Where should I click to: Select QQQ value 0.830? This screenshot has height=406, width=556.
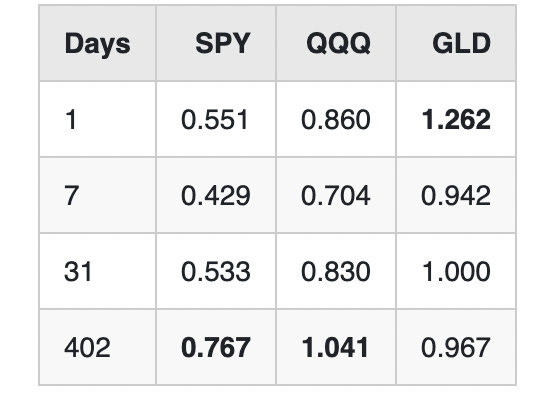[336, 272]
